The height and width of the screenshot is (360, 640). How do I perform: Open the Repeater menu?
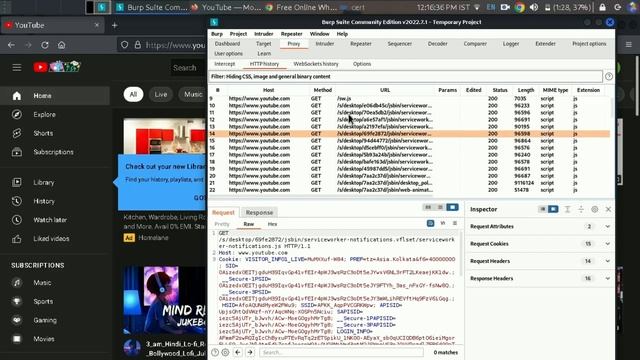[291, 34]
